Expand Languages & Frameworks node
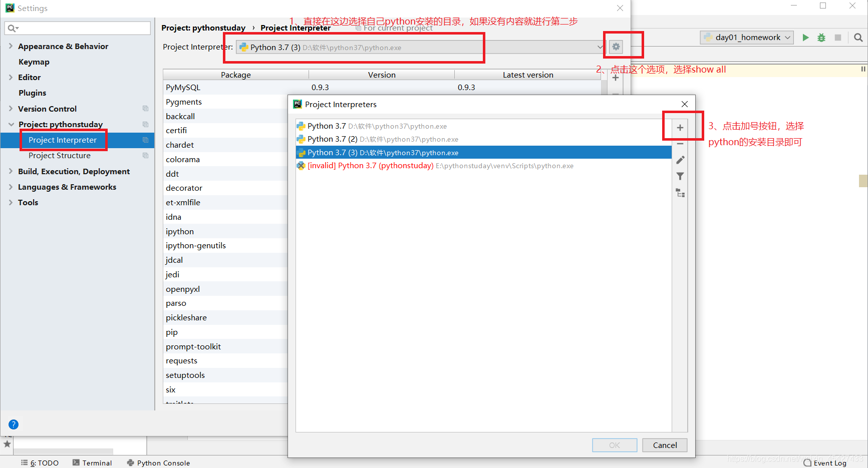The height and width of the screenshot is (468, 868). pyautogui.click(x=11, y=187)
